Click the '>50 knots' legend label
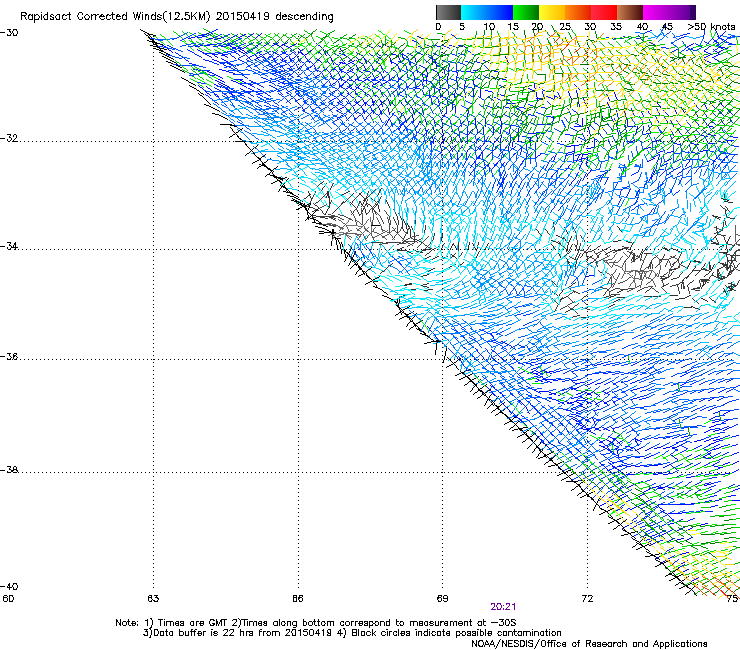This screenshot has height=650, width=740. 712,27
